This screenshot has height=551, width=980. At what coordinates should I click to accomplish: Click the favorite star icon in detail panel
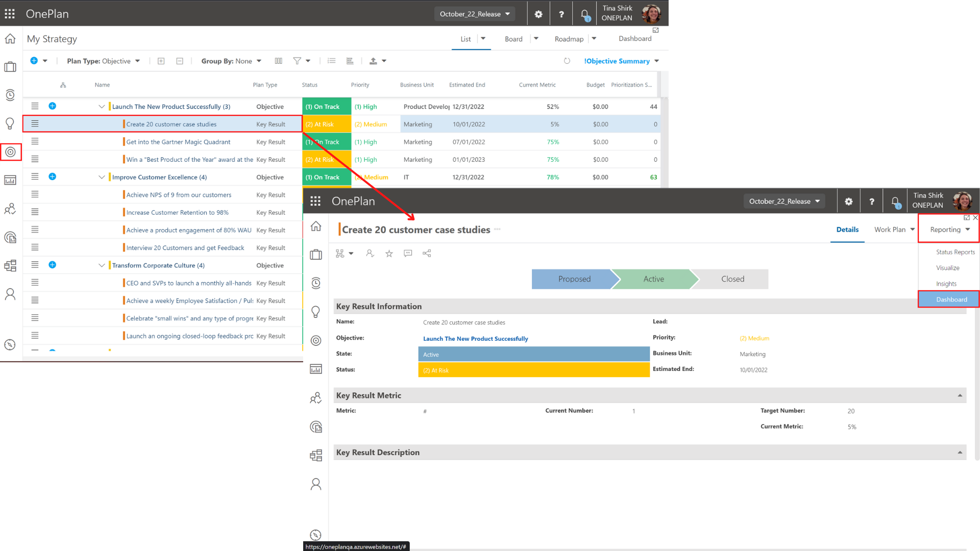[x=389, y=253]
